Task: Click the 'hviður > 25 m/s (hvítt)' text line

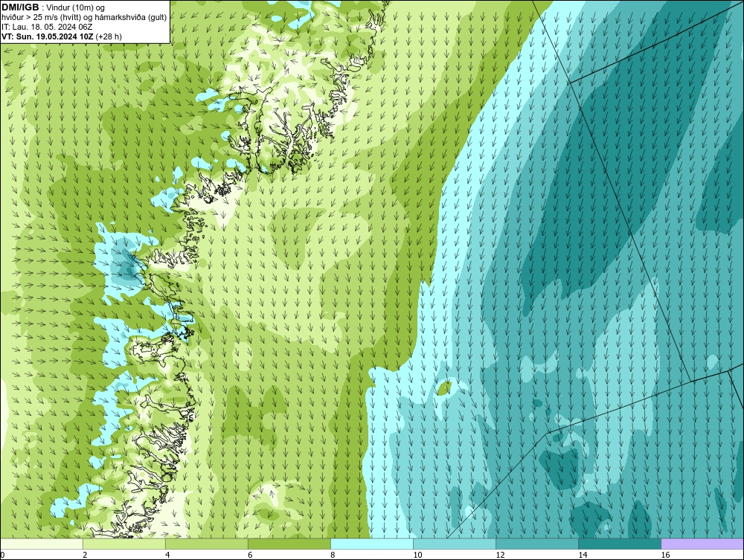Action: click(84, 18)
